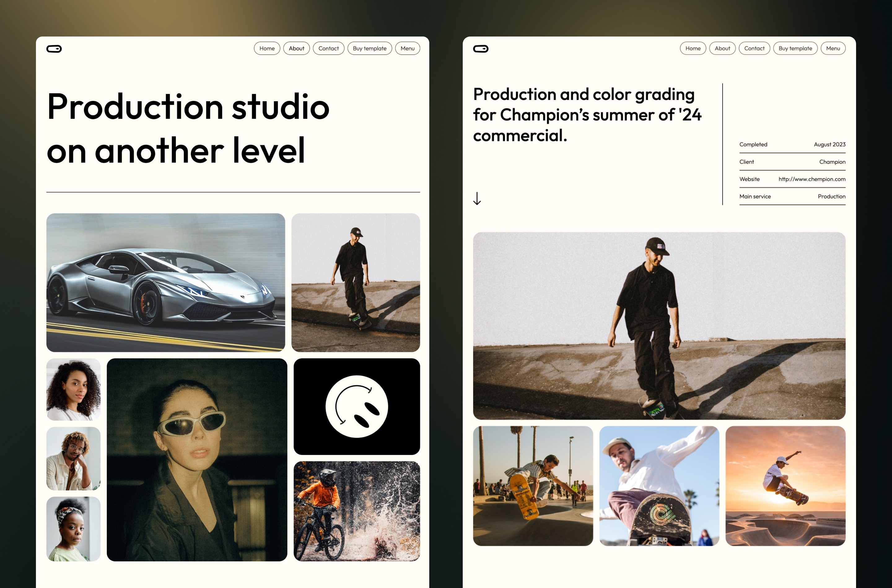This screenshot has width=892, height=588.
Task: Expand the Contact navigation item left panel
Action: click(x=328, y=49)
